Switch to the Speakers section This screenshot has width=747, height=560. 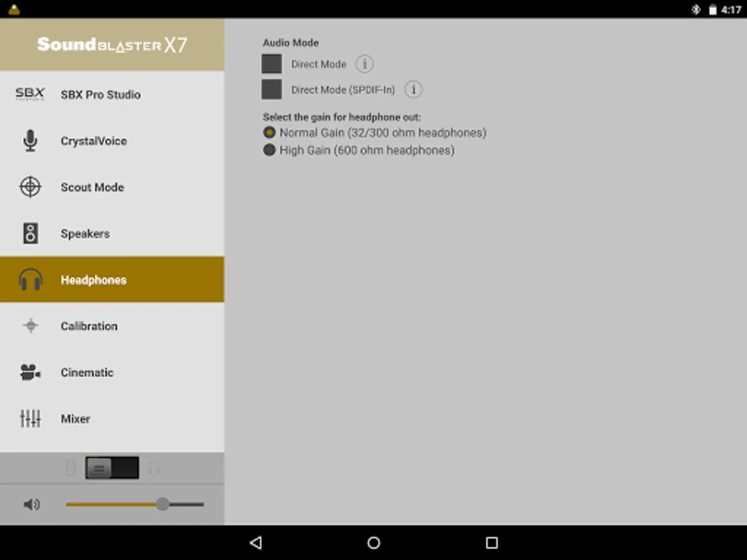click(x=112, y=233)
